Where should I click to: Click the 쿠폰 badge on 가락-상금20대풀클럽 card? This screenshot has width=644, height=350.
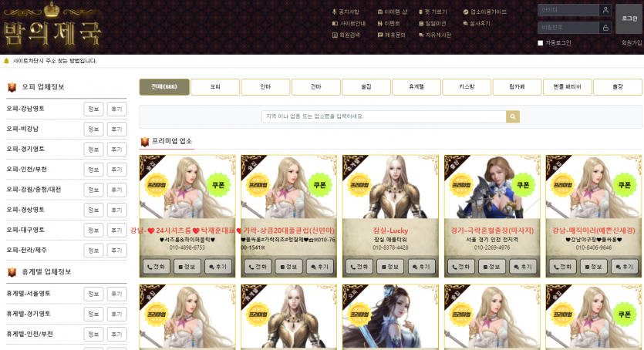click(x=319, y=185)
